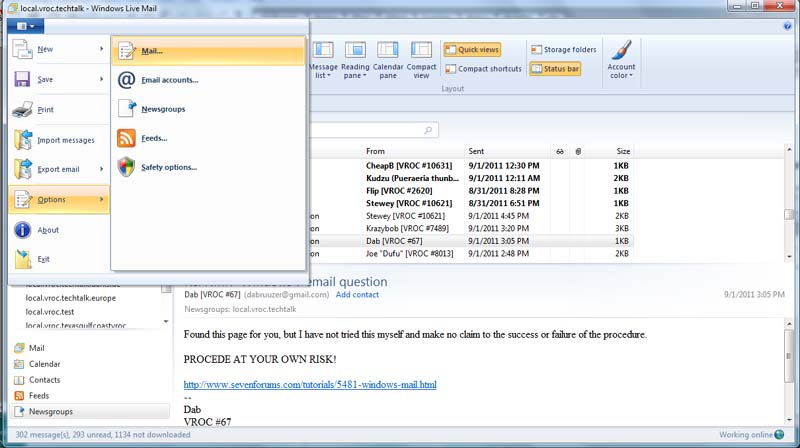Click the printer icon
Viewport: 800px width, 448px height.
tap(22, 109)
